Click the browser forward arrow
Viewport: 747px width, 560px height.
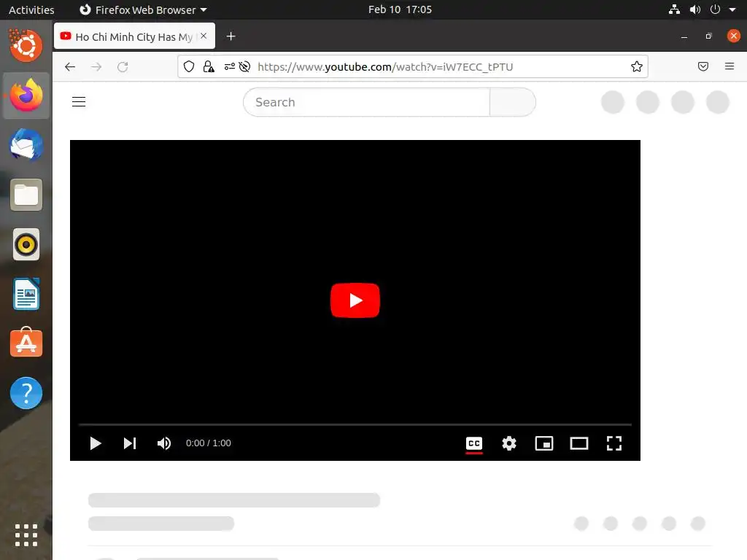[x=96, y=66]
